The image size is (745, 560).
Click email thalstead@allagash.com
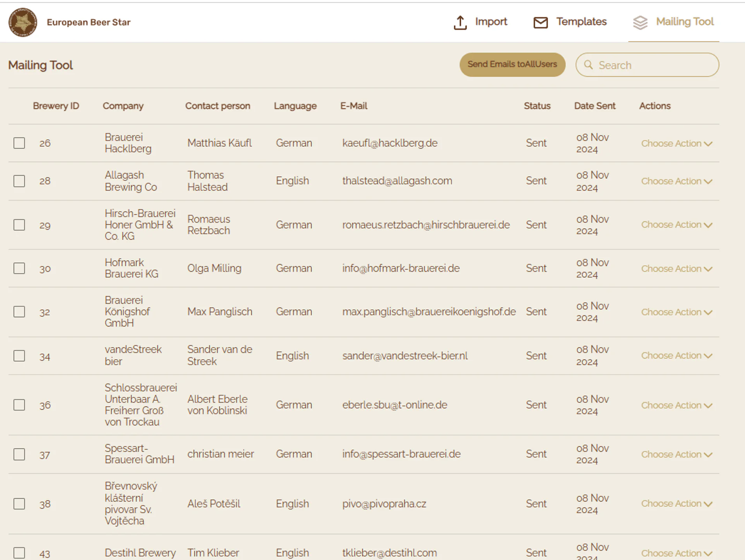pos(397,181)
